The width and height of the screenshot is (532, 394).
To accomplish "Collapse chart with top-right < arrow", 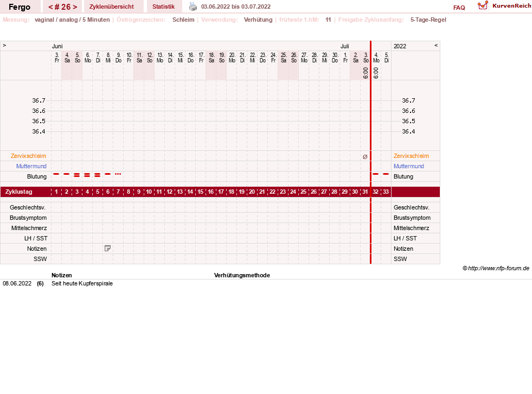I will 436,46.
